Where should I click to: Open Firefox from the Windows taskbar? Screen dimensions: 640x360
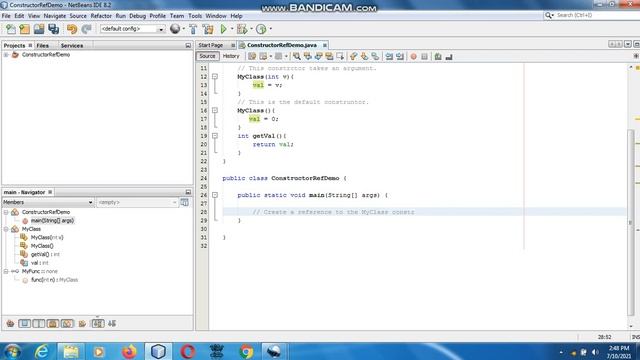coord(129,351)
